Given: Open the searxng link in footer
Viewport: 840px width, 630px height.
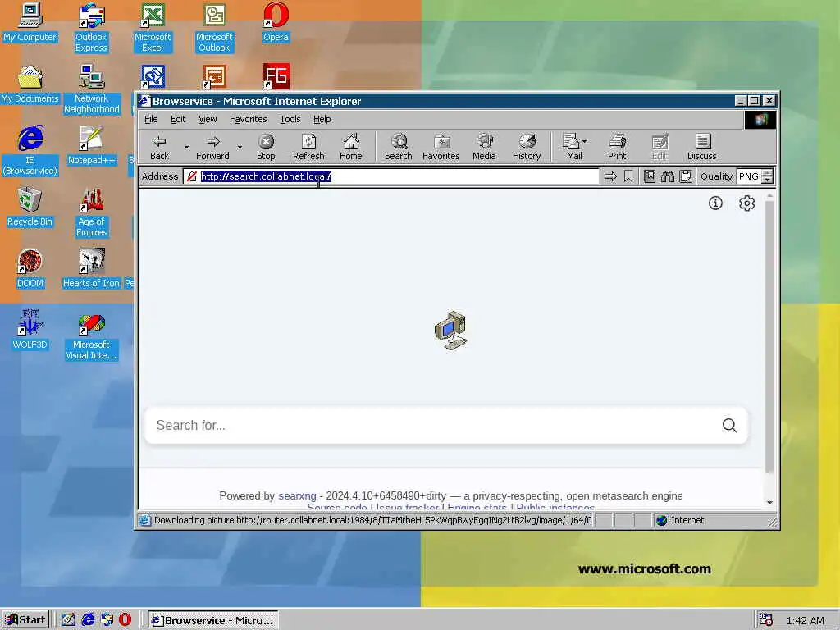Looking at the screenshot, I should tap(297, 496).
